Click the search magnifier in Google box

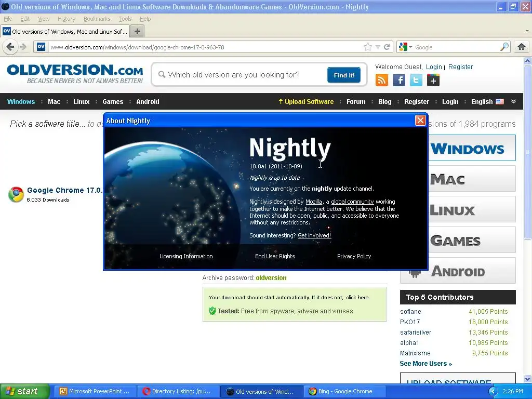[x=504, y=47]
